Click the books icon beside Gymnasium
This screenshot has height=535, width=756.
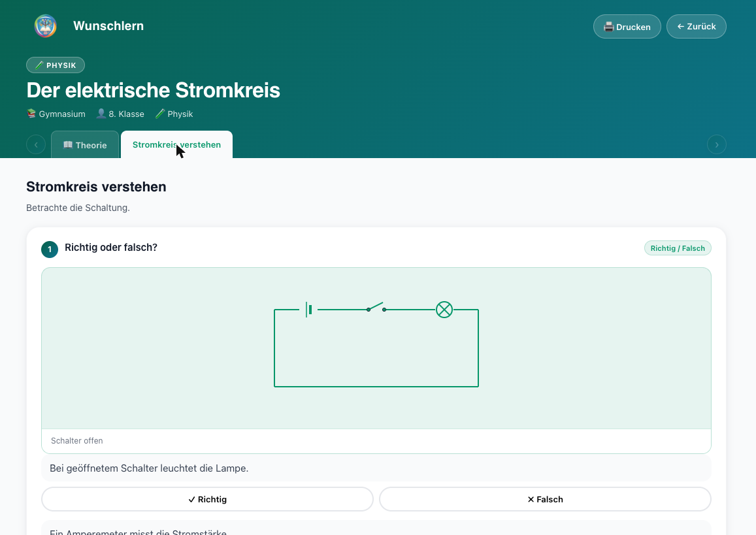[x=31, y=114]
